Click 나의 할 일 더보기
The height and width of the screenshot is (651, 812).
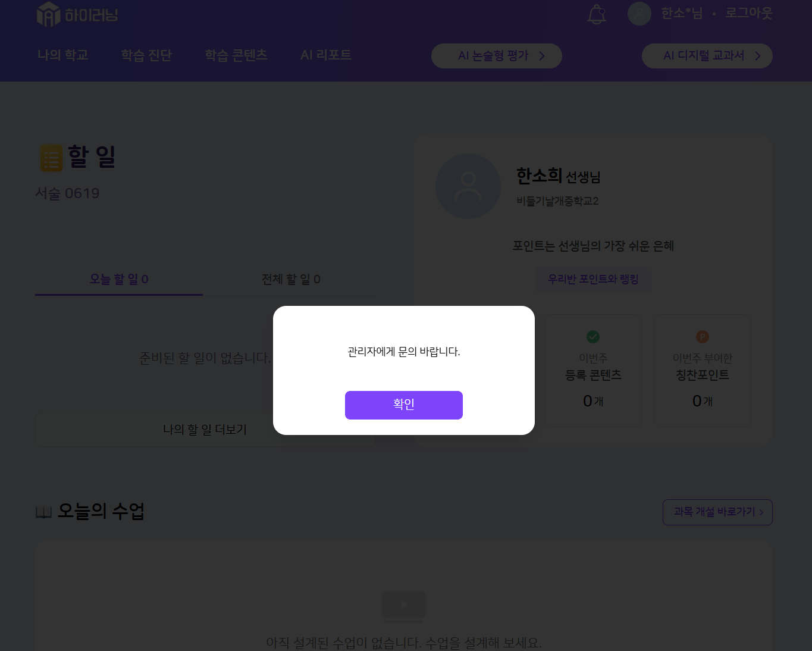click(205, 430)
